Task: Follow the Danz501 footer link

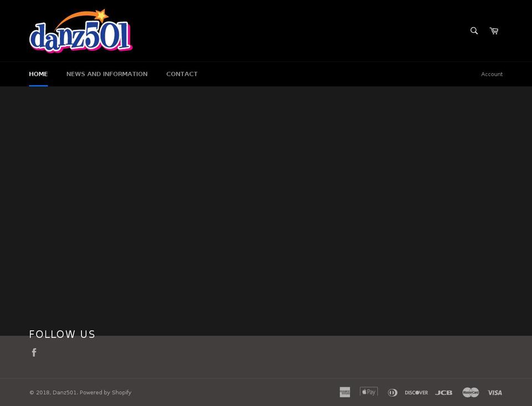Action: [x=64, y=393]
